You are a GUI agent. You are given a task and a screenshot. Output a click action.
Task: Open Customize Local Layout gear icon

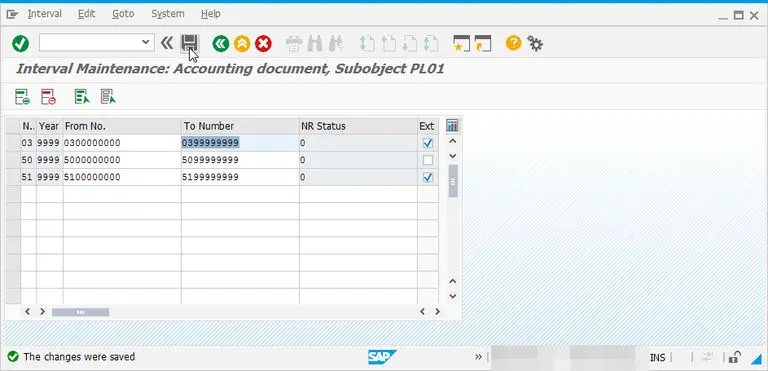pos(535,44)
